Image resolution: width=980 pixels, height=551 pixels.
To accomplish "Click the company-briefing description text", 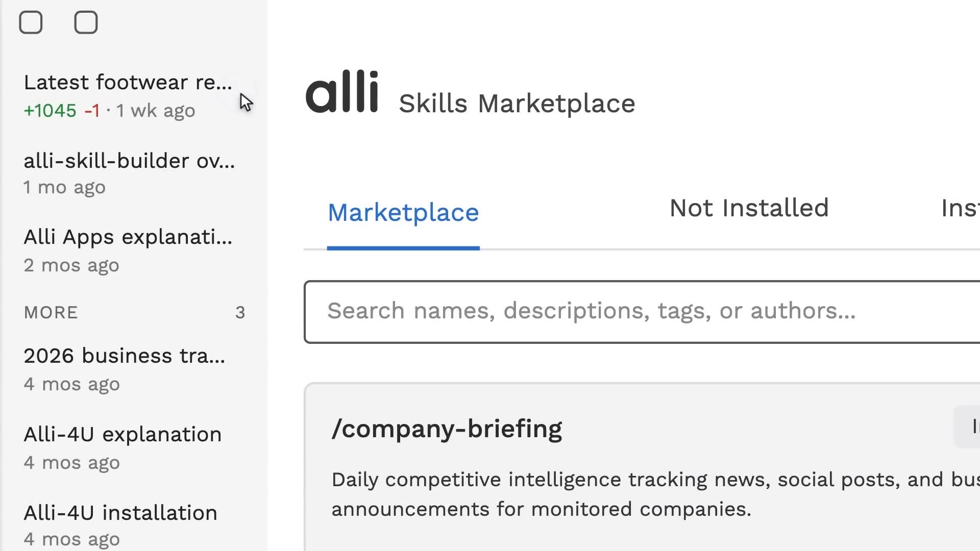I will [x=655, y=494].
